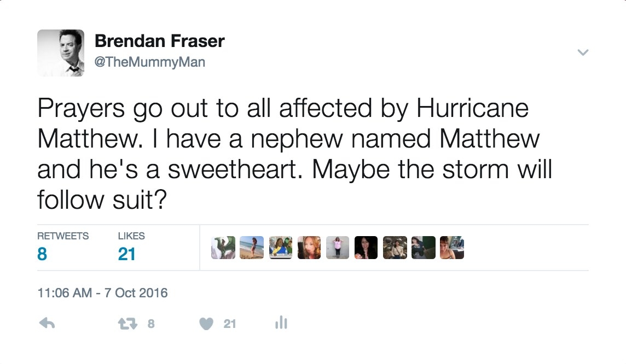626x364 pixels.
Task: Select the red-haired woman's avatar
Action: click(309, 248)
